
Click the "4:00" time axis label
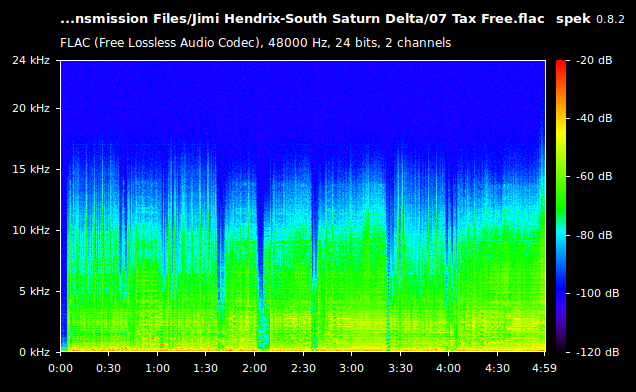(x=448, y=368)
